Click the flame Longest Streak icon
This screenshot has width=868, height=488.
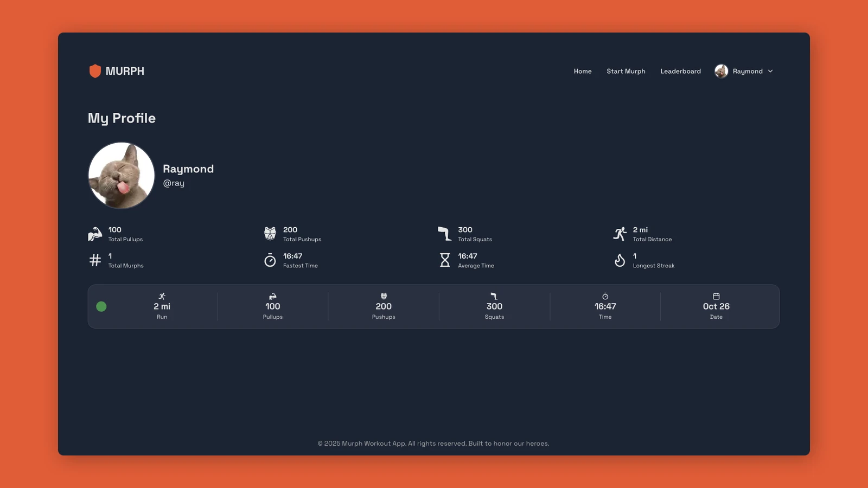pos(620,260)
